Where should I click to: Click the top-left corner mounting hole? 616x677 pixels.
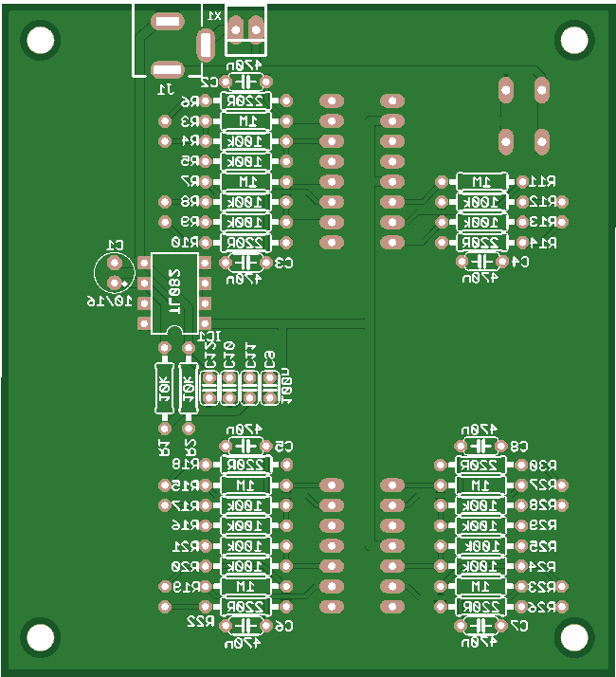click(41, 40)
